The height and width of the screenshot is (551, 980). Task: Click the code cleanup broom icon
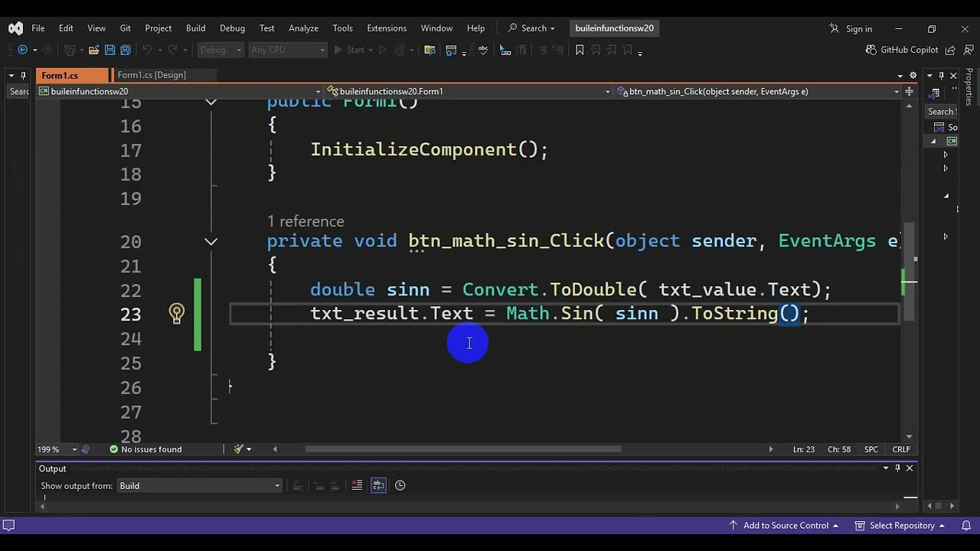pyautogui.click(x=239, y=449)
